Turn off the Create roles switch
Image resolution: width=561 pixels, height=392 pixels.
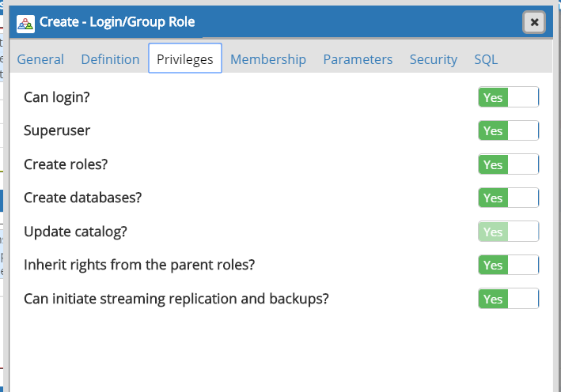509,164
